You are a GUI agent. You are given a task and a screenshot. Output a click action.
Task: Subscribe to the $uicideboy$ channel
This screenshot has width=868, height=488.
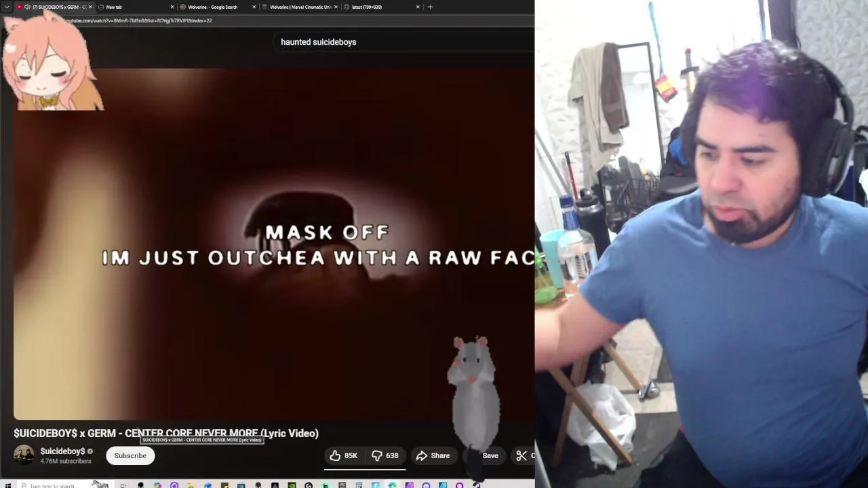pyautogui.click(x=130, y=455)
